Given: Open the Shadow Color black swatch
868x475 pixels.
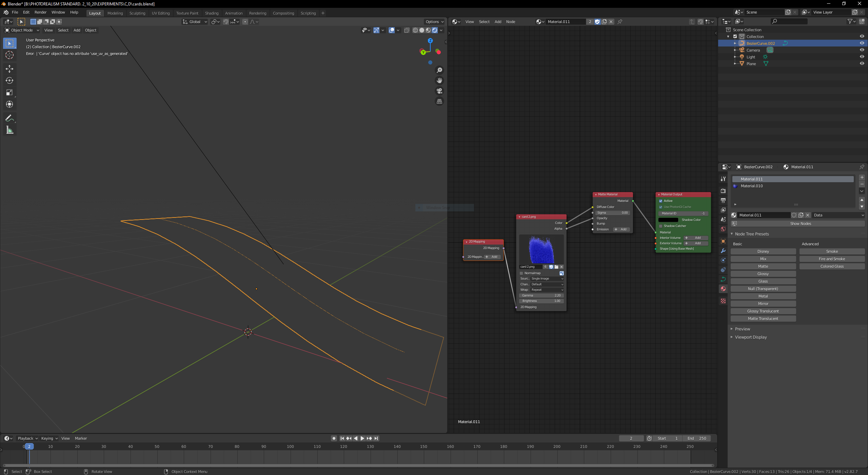Looking at the screenshot, I should [668, 220].
